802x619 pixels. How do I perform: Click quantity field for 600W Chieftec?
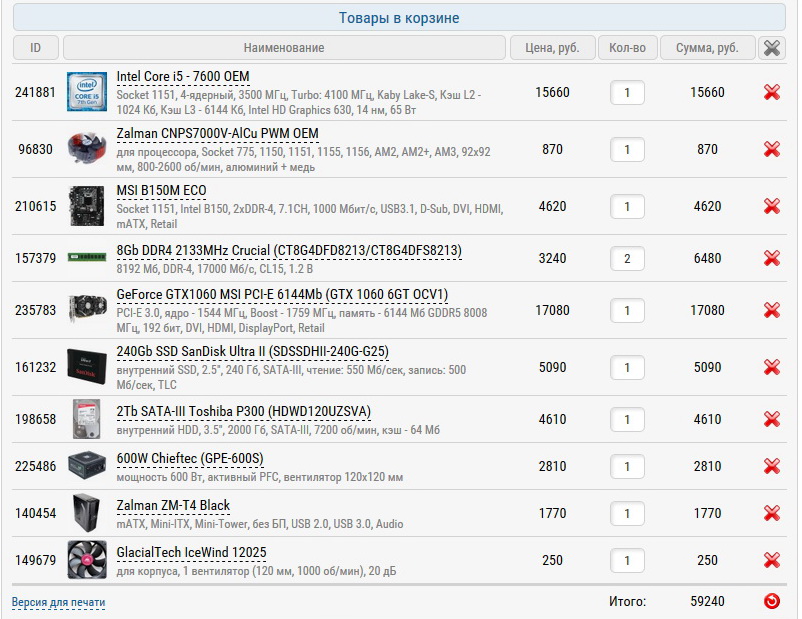pos(627,467)
